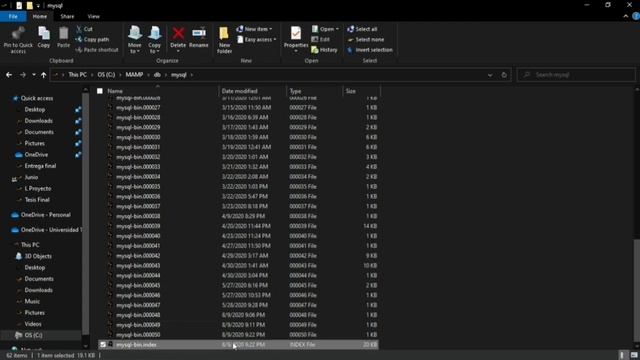Go up one folder level
This screenshot has height=360, width=640.
click(x=43, y=75)
